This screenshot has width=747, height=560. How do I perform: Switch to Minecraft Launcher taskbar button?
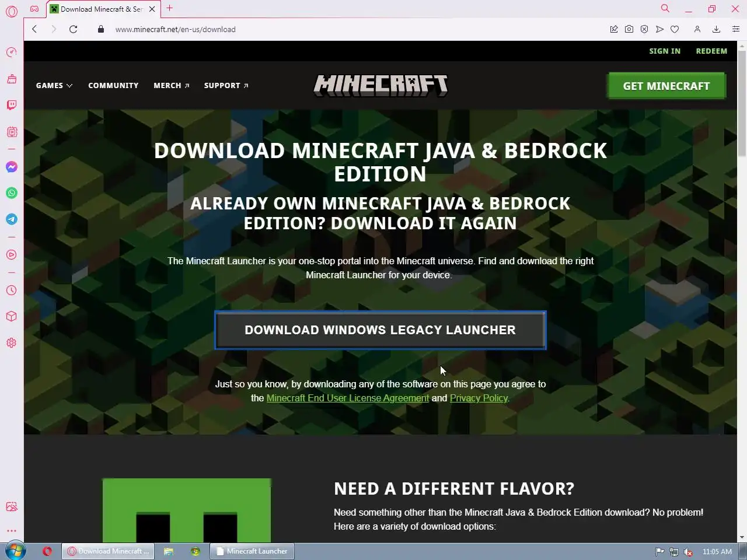[x=252, y=551]
